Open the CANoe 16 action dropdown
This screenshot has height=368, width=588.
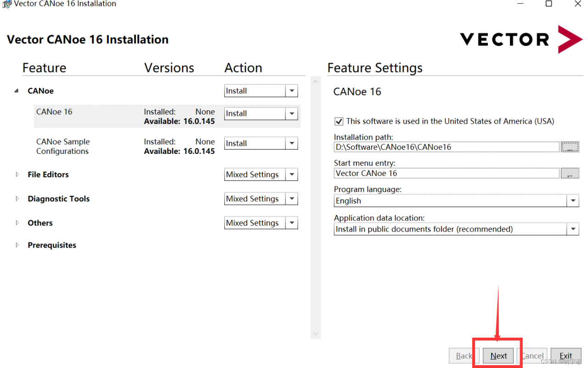tap(292, 113)
